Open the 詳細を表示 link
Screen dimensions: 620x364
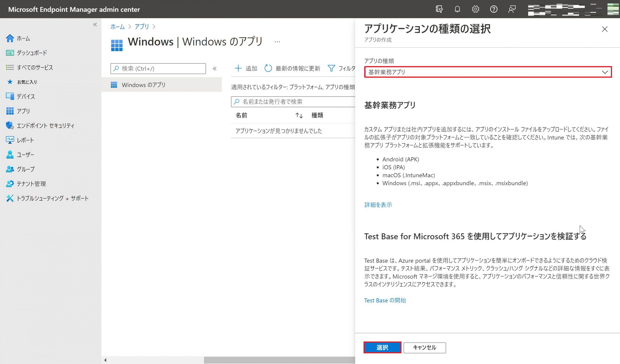coord(378,205)
